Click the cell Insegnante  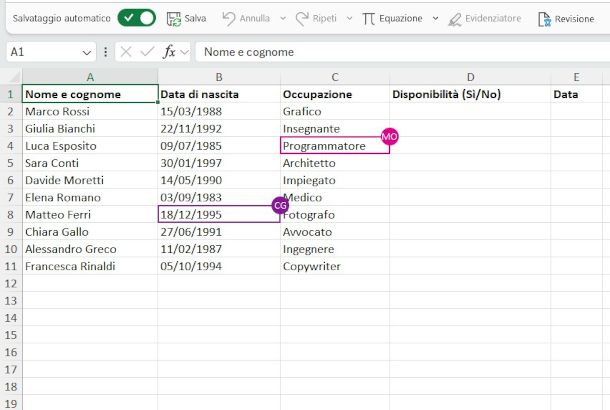tap(335, 128)
